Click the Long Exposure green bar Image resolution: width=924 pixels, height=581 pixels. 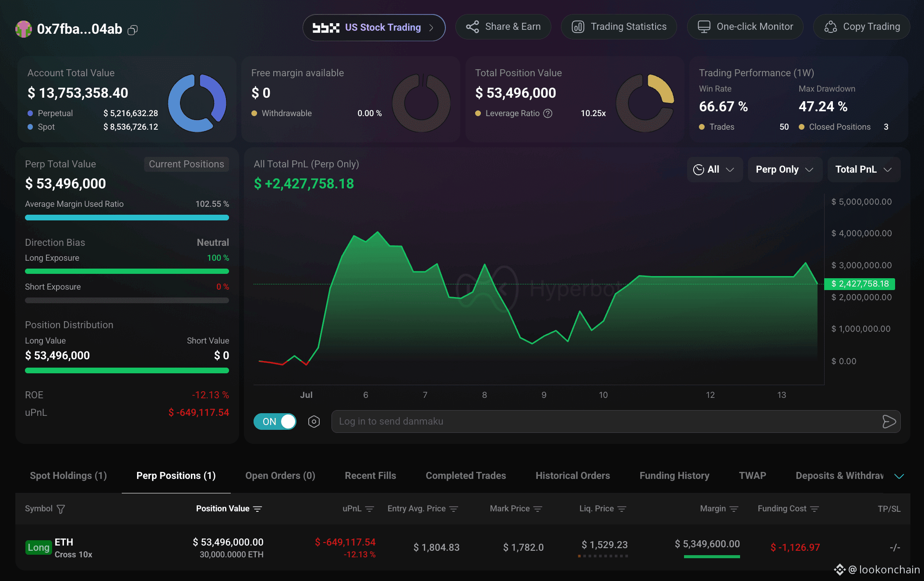coord(127,271)
